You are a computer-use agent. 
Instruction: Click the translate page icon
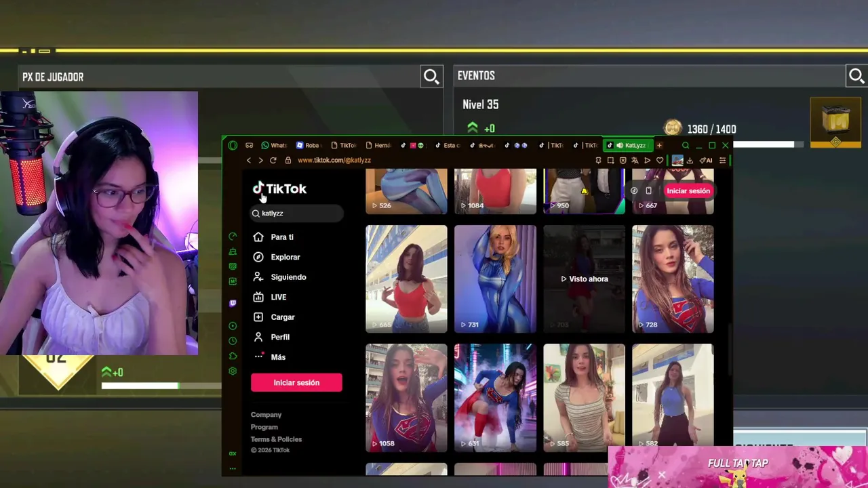635,160
